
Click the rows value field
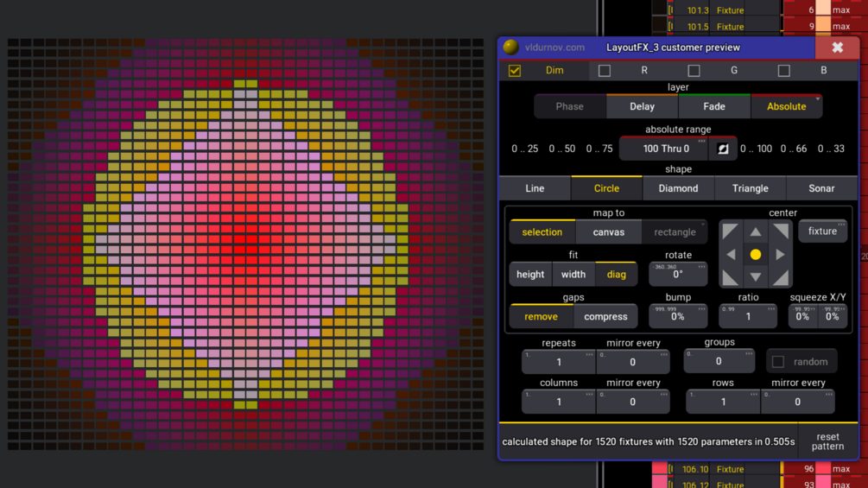pyautogui.click(x=723, y=402)
